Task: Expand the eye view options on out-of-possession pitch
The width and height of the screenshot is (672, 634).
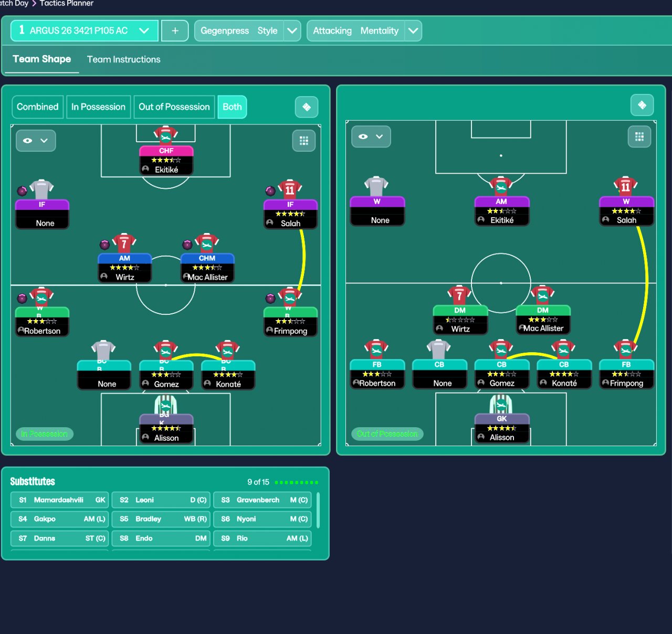Action: coord(371,136)
